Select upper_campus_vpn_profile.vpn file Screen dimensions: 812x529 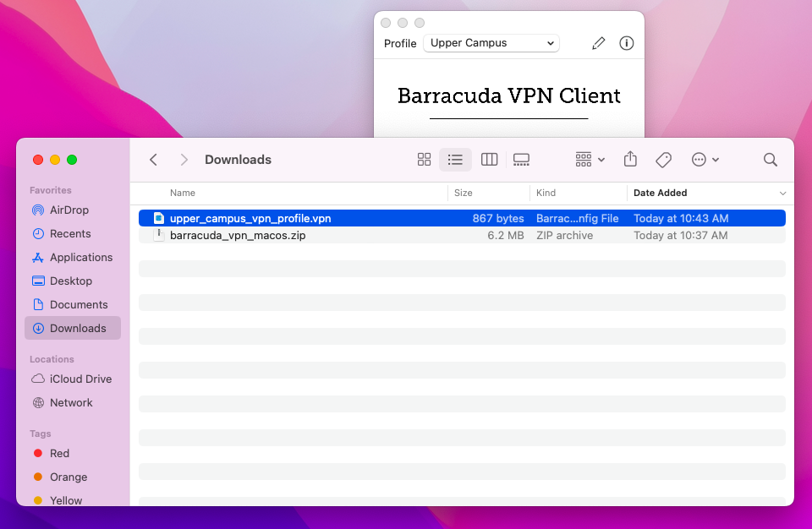pyautogui.click(x=462, y=218)
